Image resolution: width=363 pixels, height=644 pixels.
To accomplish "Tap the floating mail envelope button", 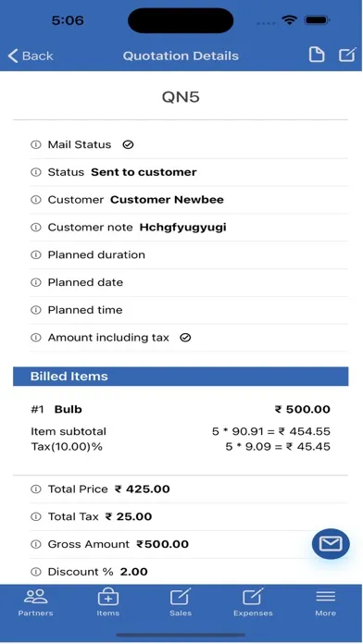I will pos(331,544).
